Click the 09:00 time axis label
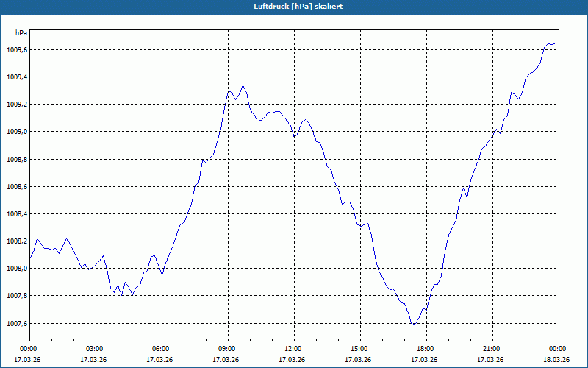Screen dimensions: 588x368 coord(227,348)
